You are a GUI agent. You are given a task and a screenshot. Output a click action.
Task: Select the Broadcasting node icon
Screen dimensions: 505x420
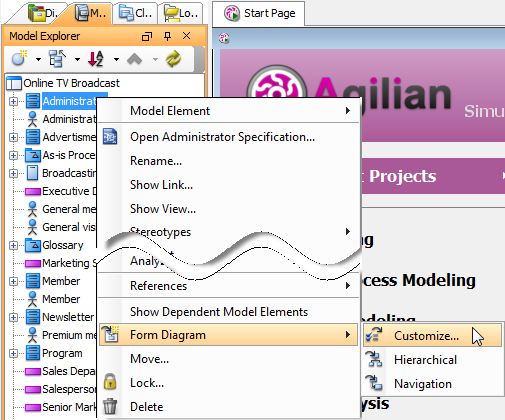point(32,173)
